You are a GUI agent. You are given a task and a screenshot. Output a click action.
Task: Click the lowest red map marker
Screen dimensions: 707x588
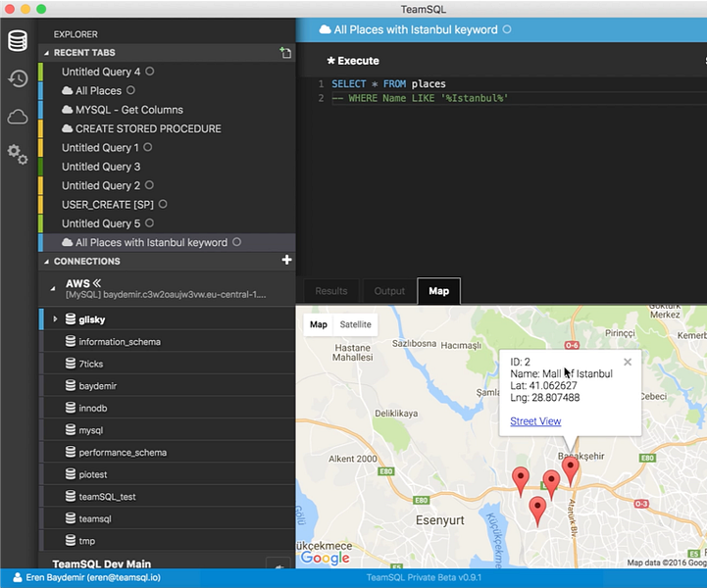point(537,509)
